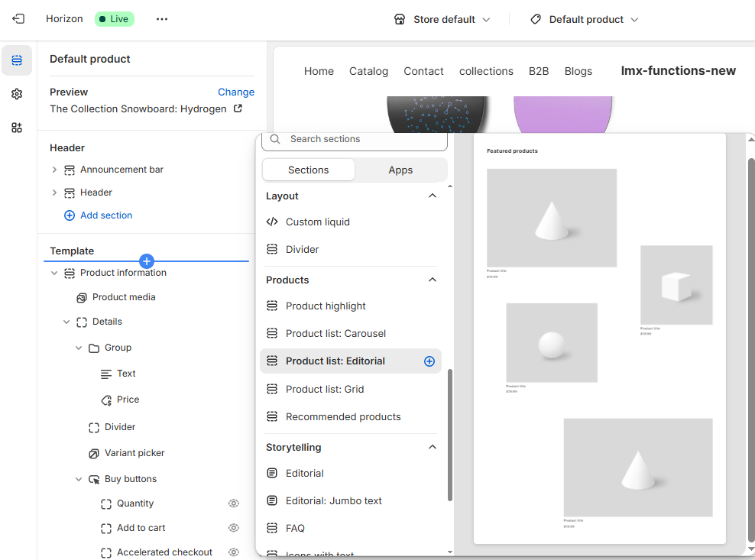Click plus icon beside Product list: Editorial
This screenshot has width=755, height=560.
[429, 361]
